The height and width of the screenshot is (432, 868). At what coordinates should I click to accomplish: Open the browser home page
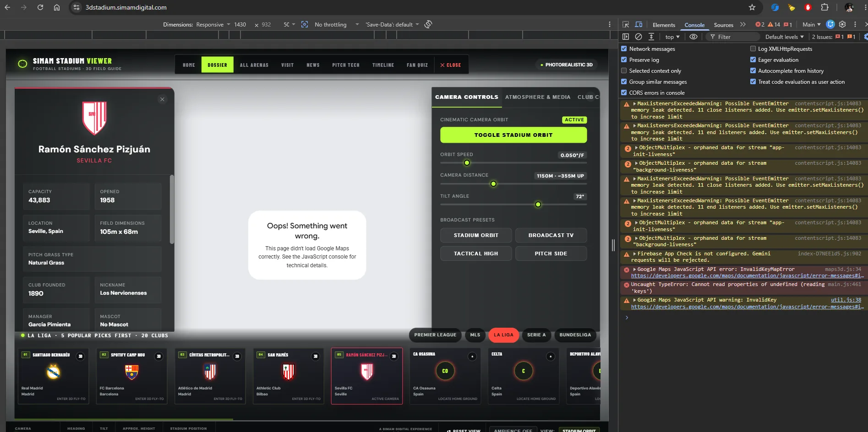[x=57, y=7]
